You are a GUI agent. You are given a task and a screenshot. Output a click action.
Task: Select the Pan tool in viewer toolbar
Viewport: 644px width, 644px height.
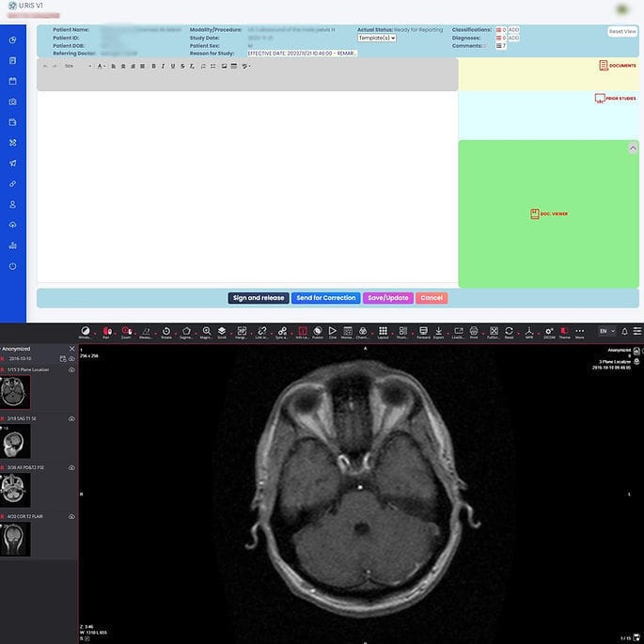[106, 332]
